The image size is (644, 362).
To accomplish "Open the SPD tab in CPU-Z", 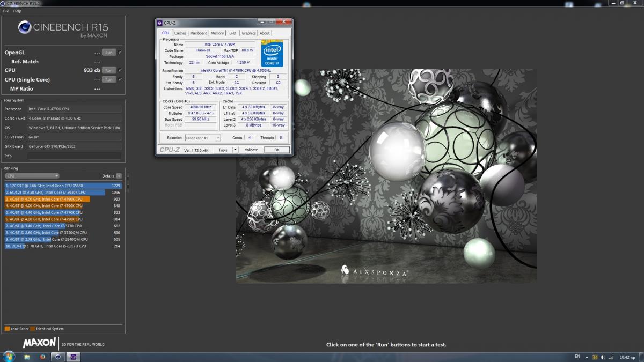I will [x=232, y=33].
